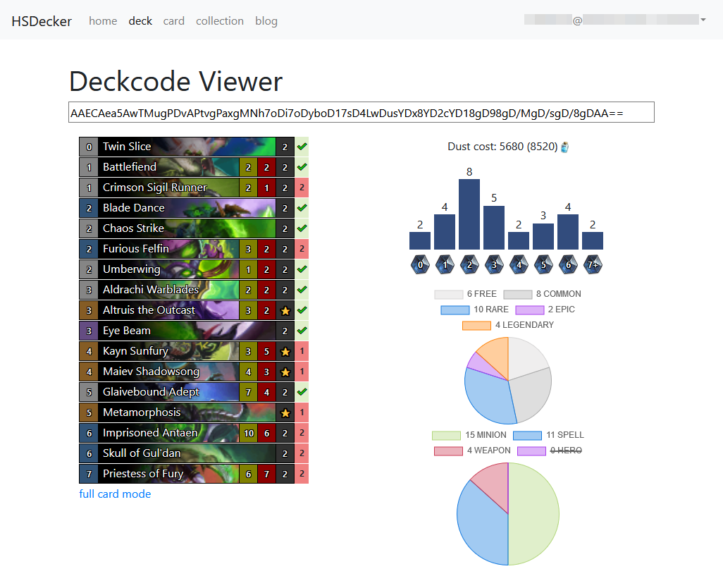723x588 pixels.
Task: Click the 1 mana crystal icon
Action: [445, 264]
